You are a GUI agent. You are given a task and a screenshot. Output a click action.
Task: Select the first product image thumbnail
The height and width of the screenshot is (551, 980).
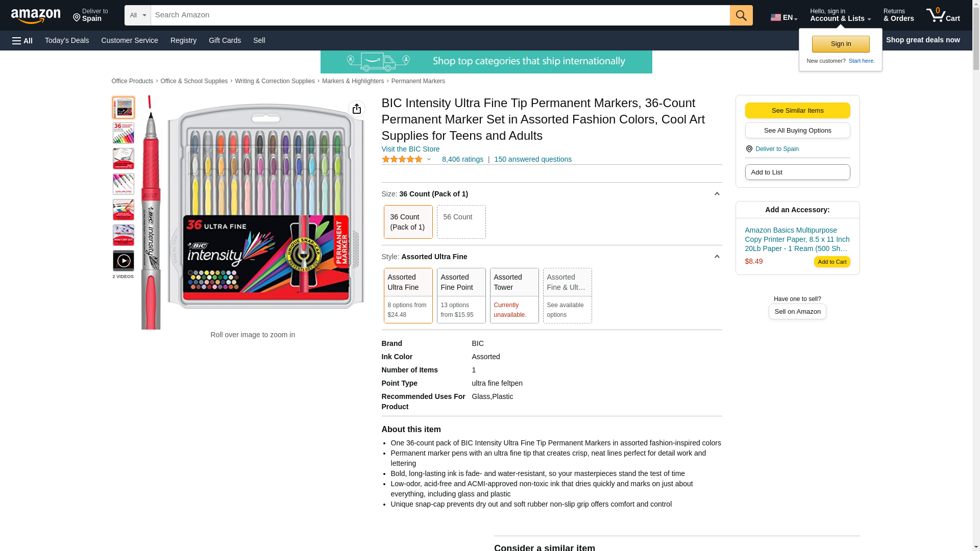coord(124,108)
